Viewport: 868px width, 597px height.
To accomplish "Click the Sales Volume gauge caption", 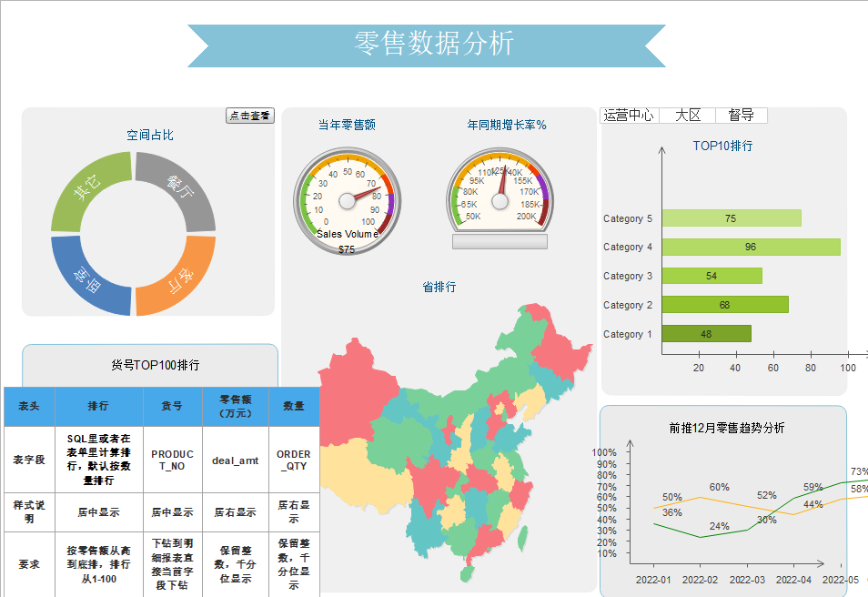I will [348, 234].
